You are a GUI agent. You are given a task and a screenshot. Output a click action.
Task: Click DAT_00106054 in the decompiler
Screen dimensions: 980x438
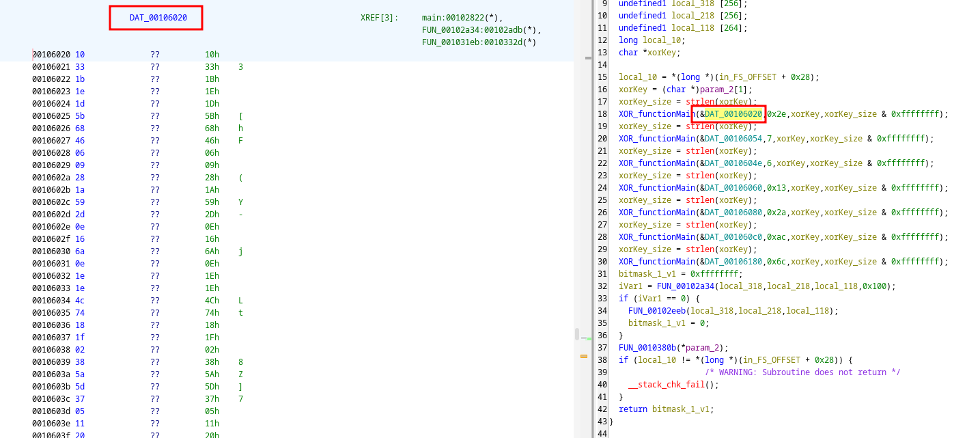733,139
